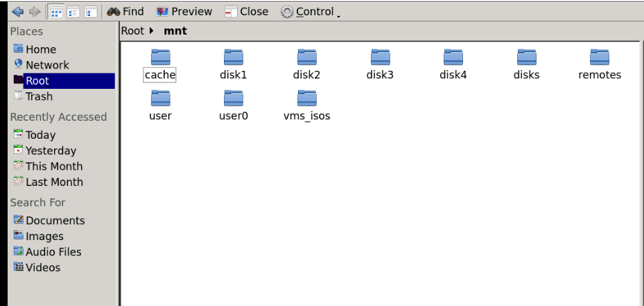644x306 pixels.
Task: Expand the breadcrumb arrow after Root
Action: coord(151,31)
